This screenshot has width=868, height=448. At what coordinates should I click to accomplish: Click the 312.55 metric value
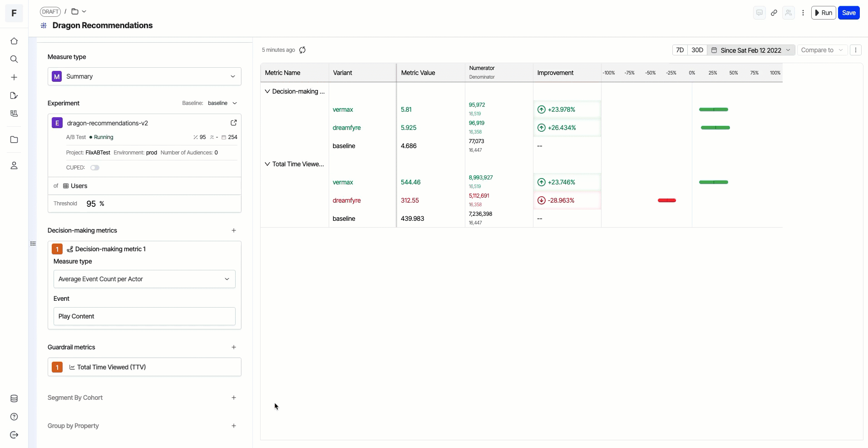click(410, 200)
